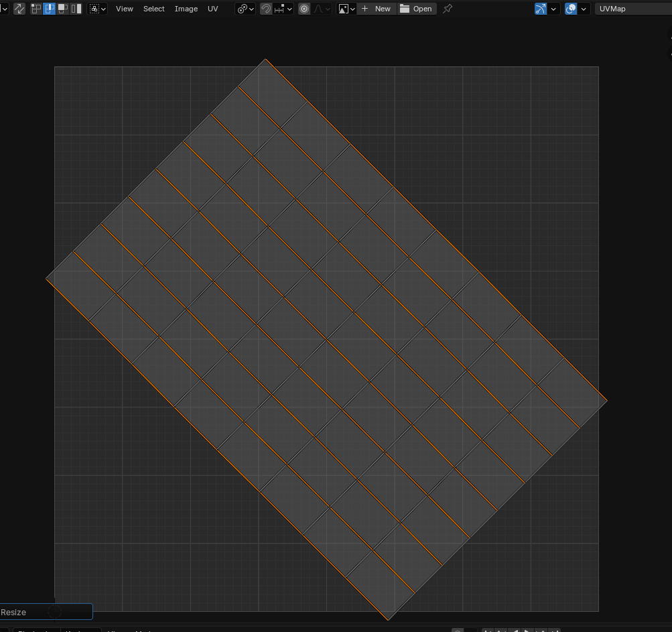The image size is (672, 632).
Task: Open overlays options dropdown
Action: 584,9
